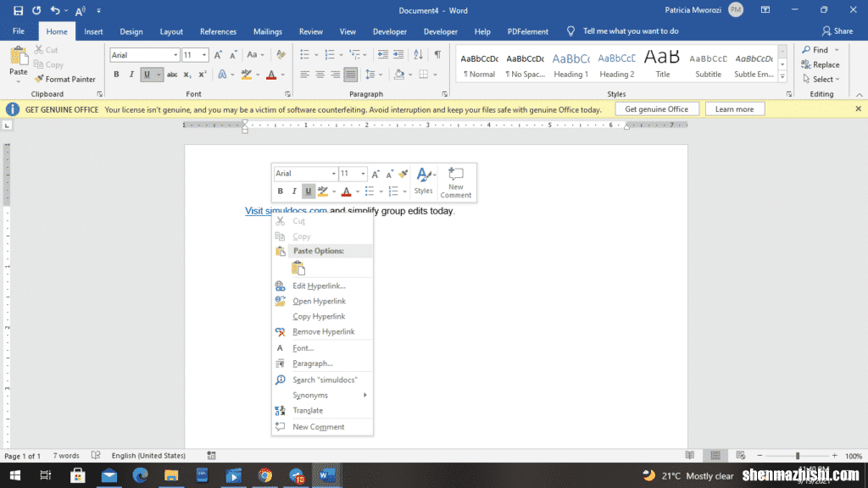
Task: Click the Get genuine Office button
Action: click(x=657, y=109)
